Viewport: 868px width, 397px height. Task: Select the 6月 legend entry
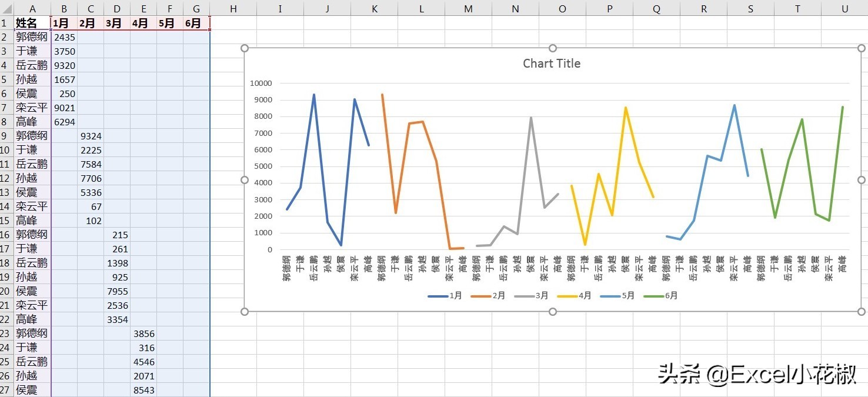click(x=660, y=296)
